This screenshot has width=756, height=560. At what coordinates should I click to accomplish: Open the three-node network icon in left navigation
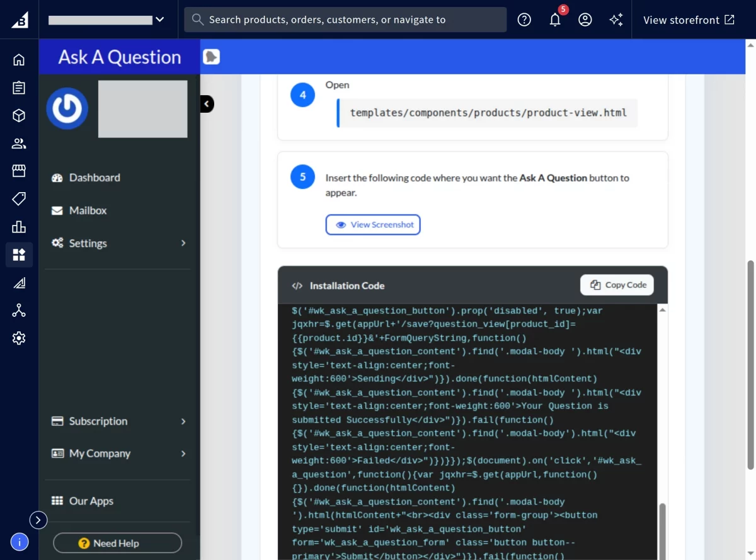tap(19, 311)
